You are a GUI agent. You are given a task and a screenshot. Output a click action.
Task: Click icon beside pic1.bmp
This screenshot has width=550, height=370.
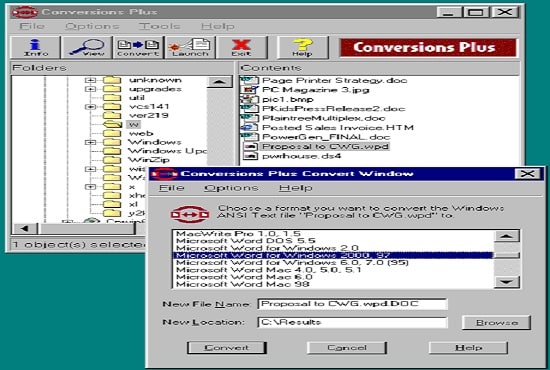click(x=250, y=100)
